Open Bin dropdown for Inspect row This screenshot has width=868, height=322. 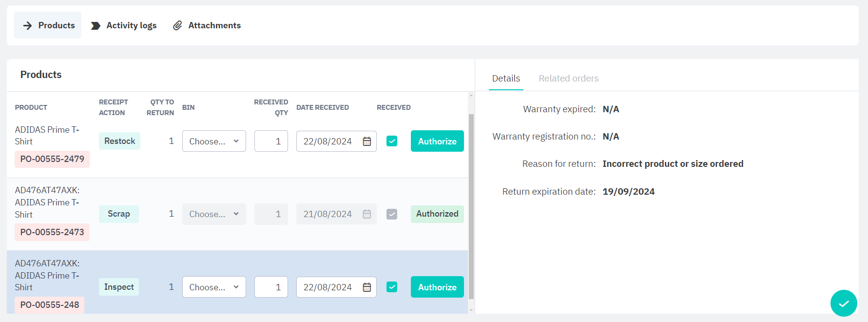(x=214, y=287)
